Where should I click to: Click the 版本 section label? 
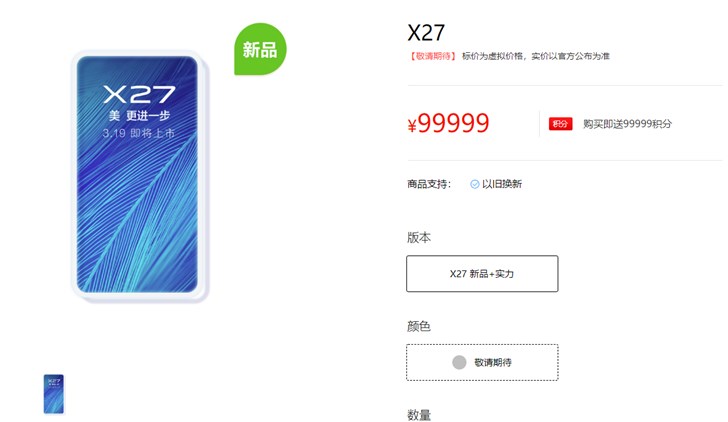coord(419,238)
